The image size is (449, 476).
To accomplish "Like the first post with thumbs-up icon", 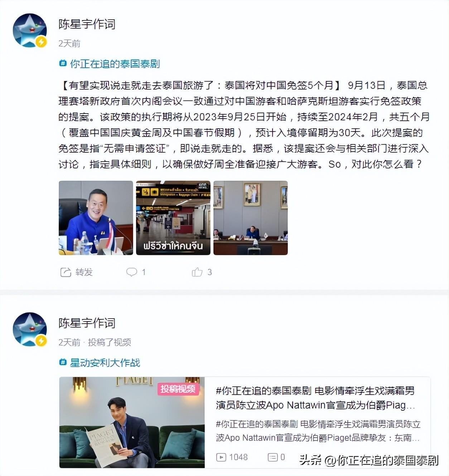I will [197, 272].
